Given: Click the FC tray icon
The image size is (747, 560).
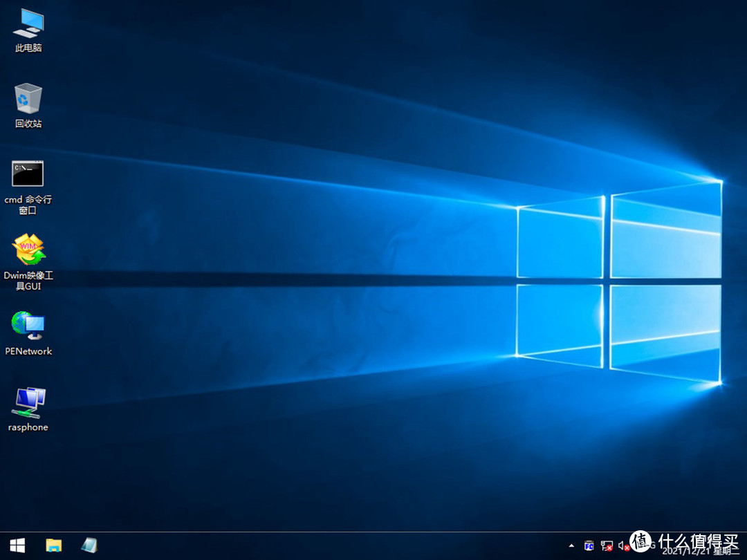Looking at the screenshot, I should click(x=589, y=545).
